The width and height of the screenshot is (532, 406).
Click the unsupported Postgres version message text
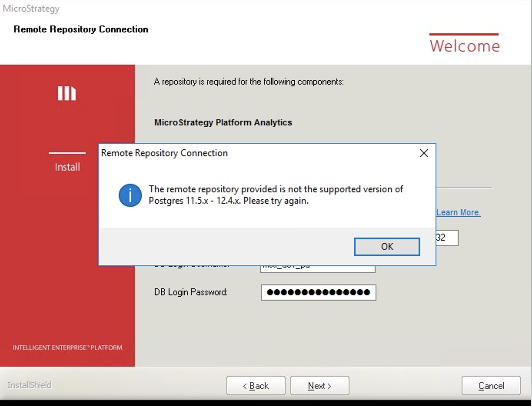(x=275, y=195)
